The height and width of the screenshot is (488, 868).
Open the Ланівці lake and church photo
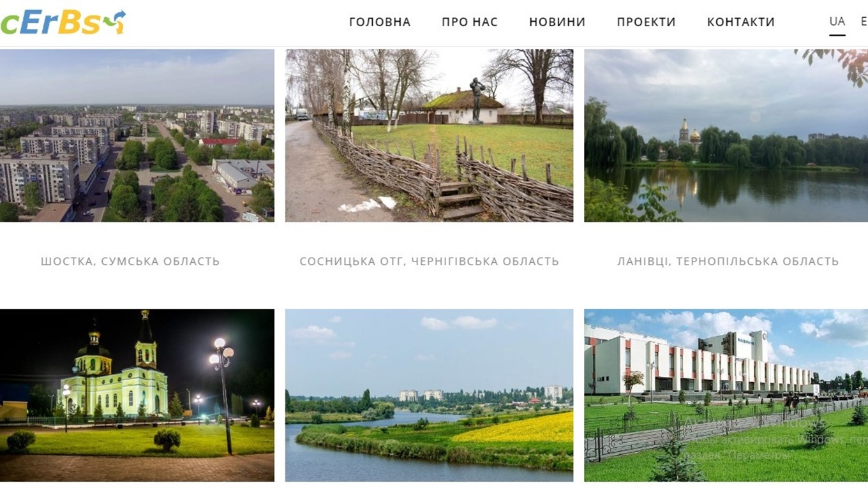(x=726, y=136)
